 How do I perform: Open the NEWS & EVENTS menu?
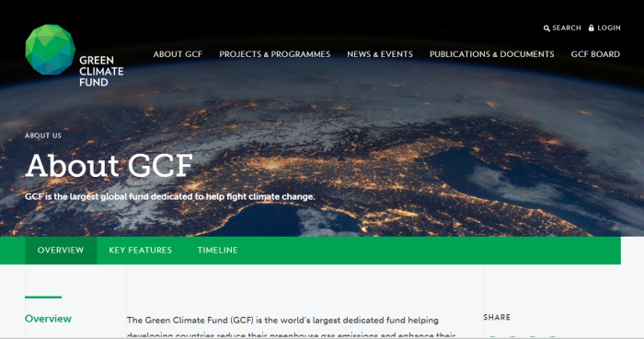tap(380, 54)
